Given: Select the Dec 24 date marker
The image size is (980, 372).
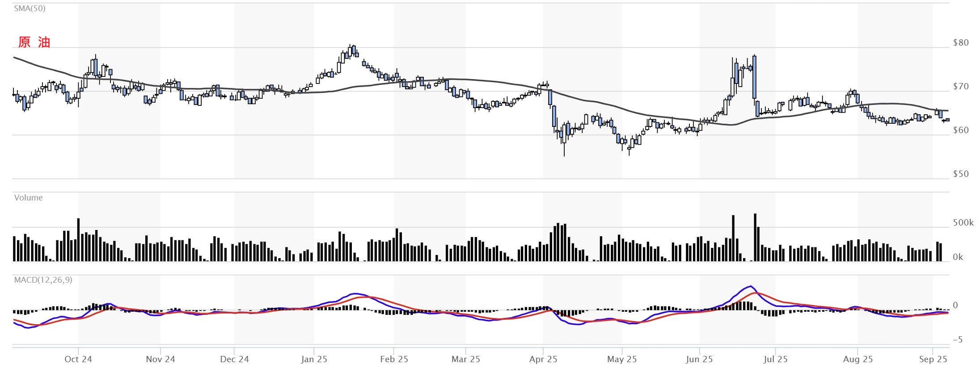Looking at the screenshot, I should pyautogui.click(x=234, y=359).
